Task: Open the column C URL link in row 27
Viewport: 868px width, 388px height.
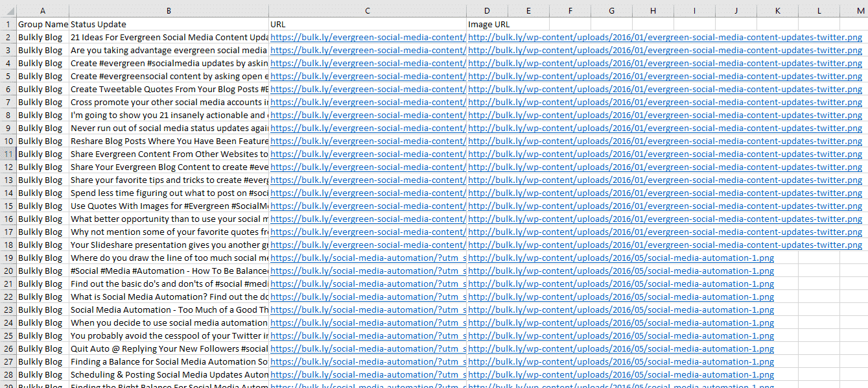Action: click(x=368, y=361)
